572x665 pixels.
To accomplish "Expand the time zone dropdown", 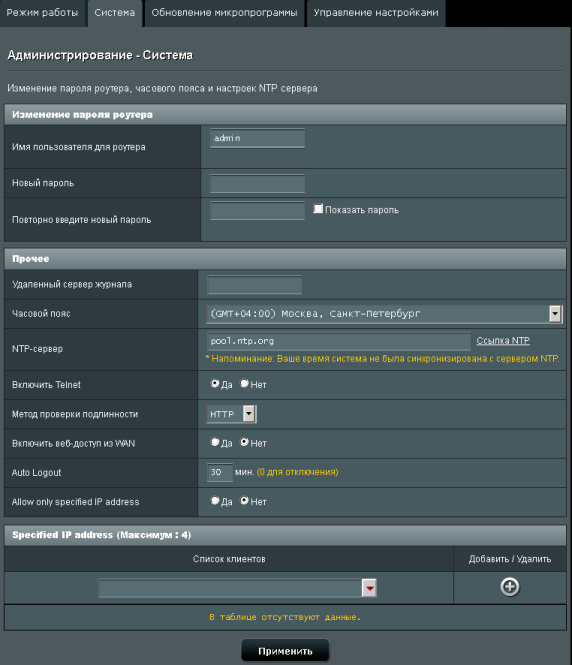I will [x=555, y=314].
